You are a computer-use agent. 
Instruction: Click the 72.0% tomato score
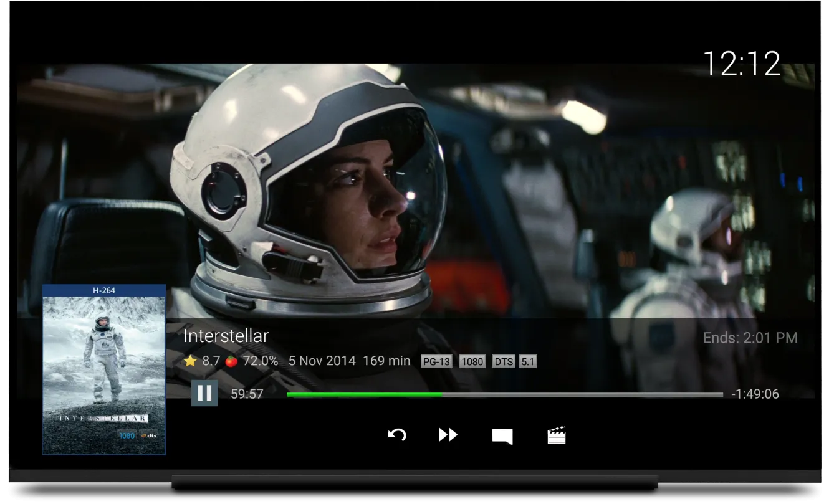[261, 361]
